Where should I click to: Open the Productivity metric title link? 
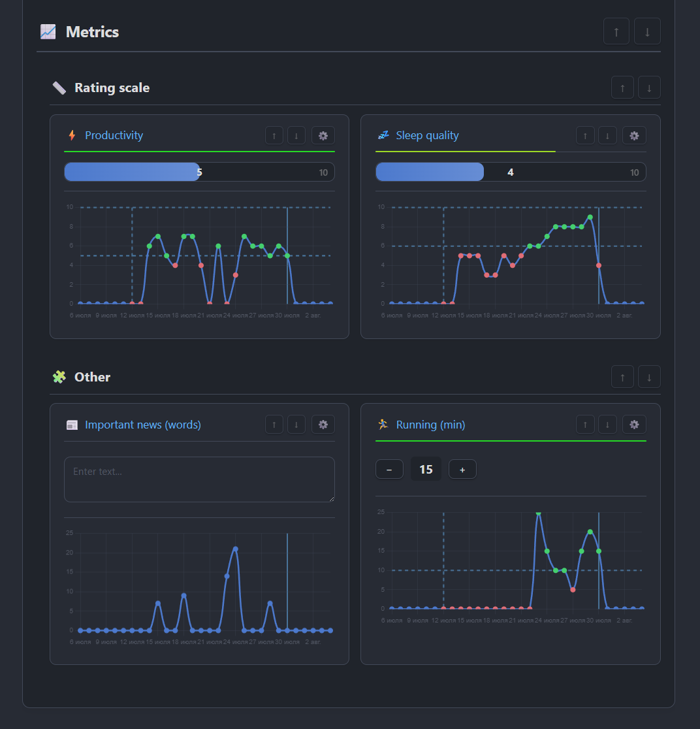(x=114, y=135)
